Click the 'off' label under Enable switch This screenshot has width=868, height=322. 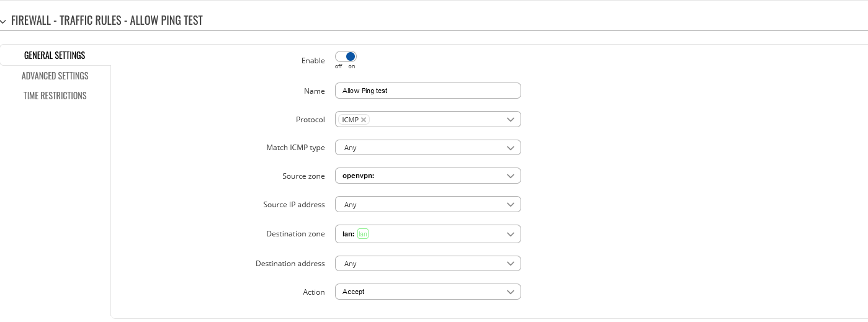point(339,66)
